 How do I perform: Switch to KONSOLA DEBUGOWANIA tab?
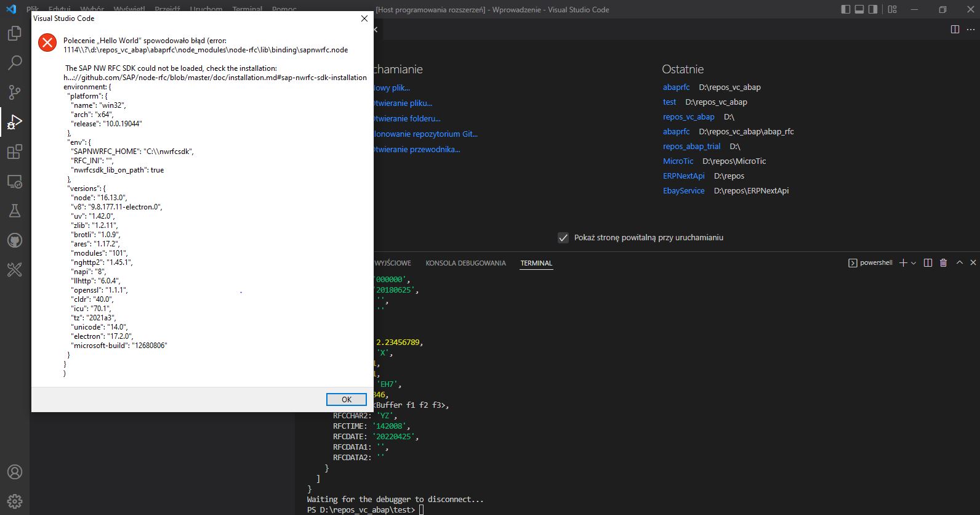click(x=465, y=263)
